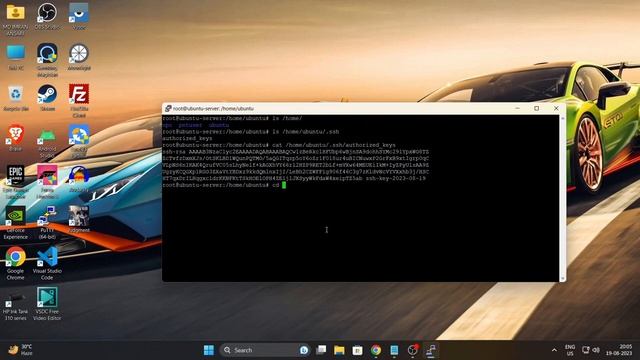Open the OBS Studio desktop shortcut
The image size is (640, 360).
(x=47, y=16)
